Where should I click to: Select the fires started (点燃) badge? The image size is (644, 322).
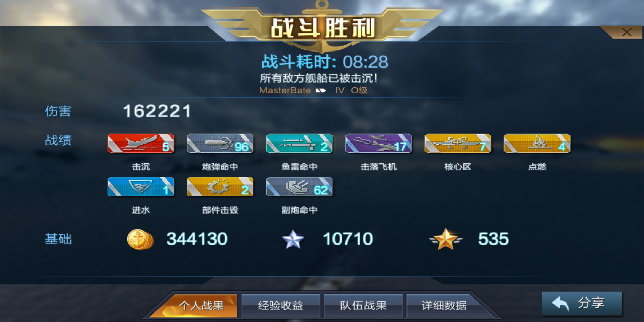point(537,143)
